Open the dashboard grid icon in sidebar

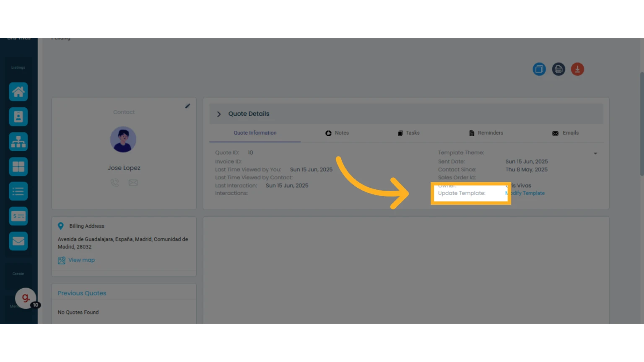pos(18,167)
